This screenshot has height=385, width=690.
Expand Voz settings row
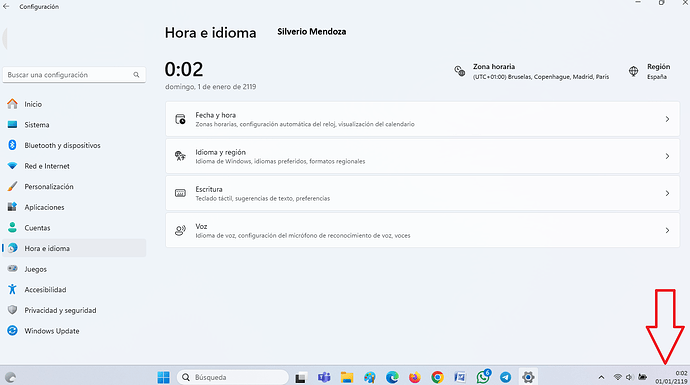point(422,231)
